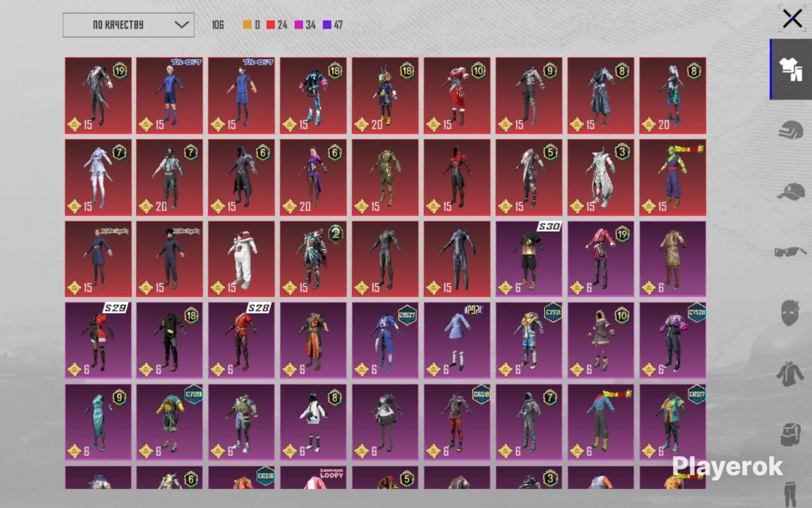Select the white costume with red hat
This screenshot has width=812, height=508.
tap(242, 259)
